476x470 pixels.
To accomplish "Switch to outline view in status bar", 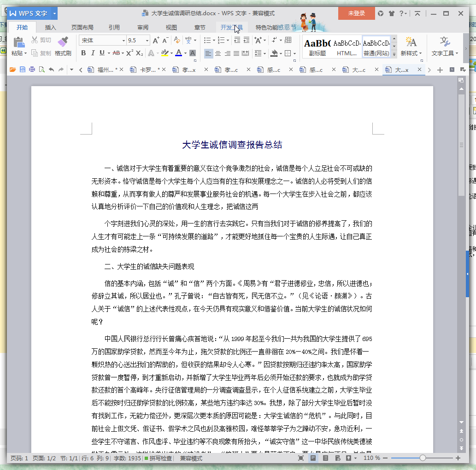I will coord(325,458).
